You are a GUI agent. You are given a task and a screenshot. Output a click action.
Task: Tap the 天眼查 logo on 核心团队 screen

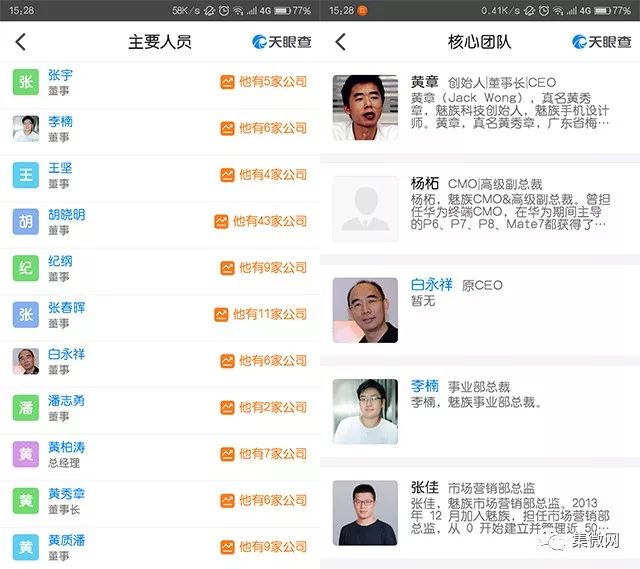(602, 42)
